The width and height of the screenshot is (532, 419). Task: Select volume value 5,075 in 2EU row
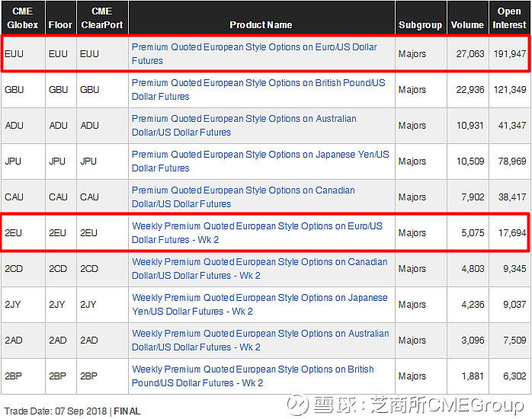[x=473, y=233]
